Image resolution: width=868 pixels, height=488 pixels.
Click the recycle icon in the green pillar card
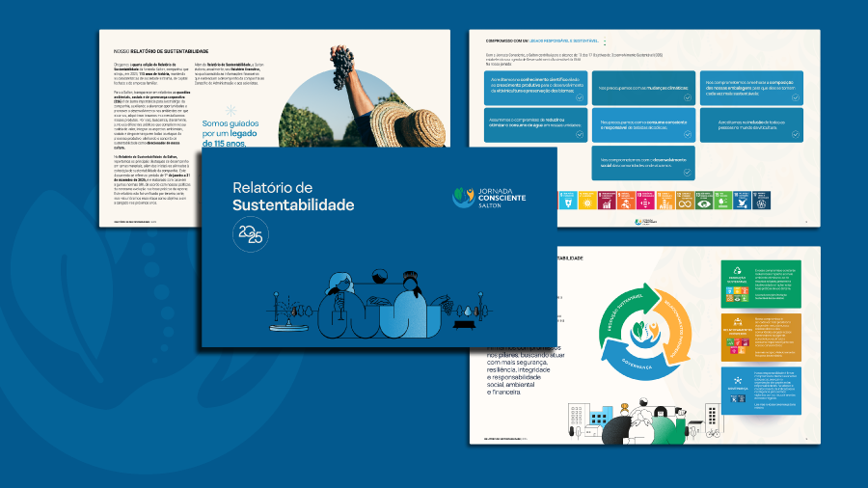(x=736, y=269)
